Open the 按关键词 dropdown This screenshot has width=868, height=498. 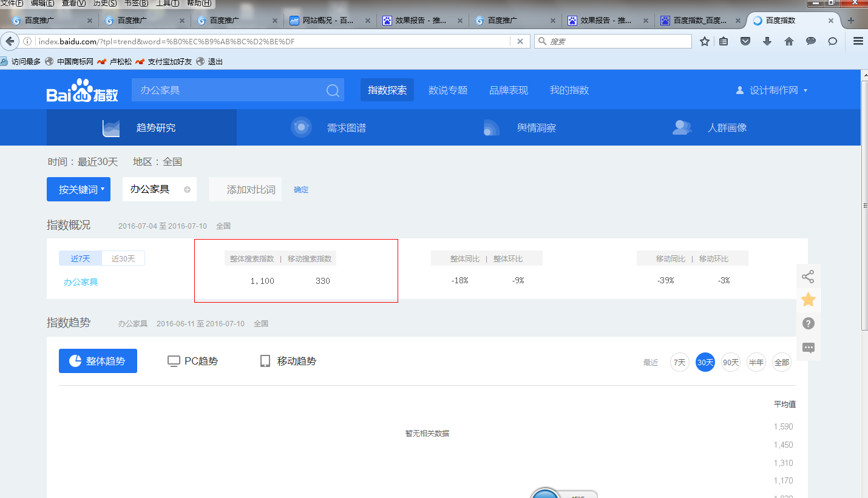[78, 189]
